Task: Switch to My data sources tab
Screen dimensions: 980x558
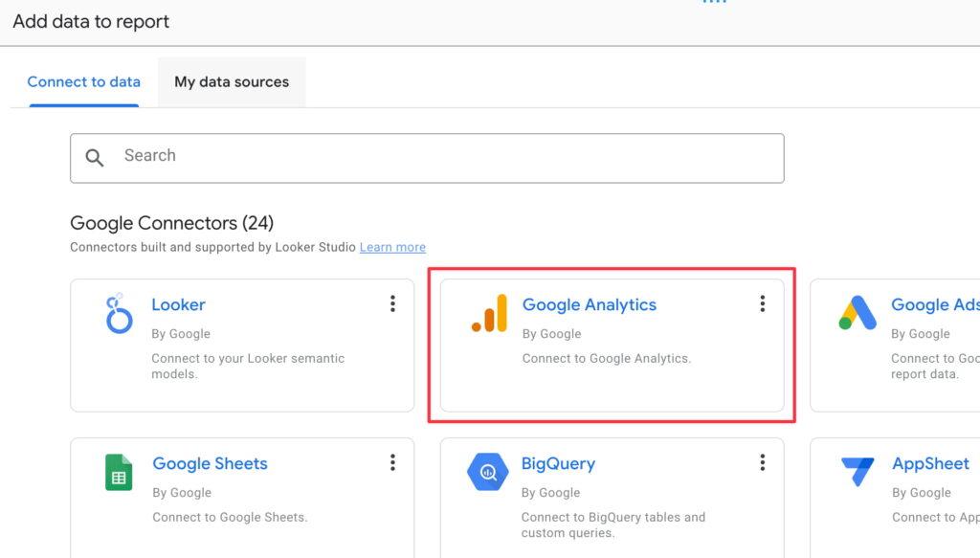Action: click(x=232, y=82)
